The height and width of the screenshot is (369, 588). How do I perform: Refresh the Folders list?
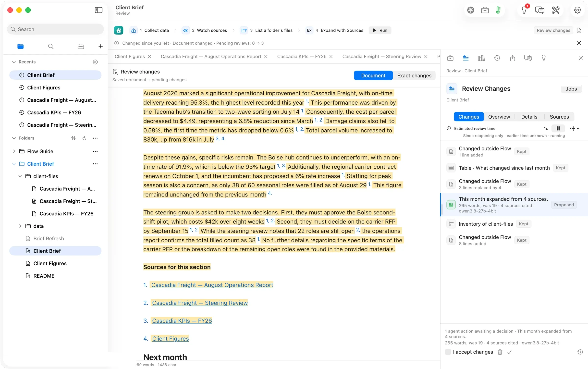[84, 138]
